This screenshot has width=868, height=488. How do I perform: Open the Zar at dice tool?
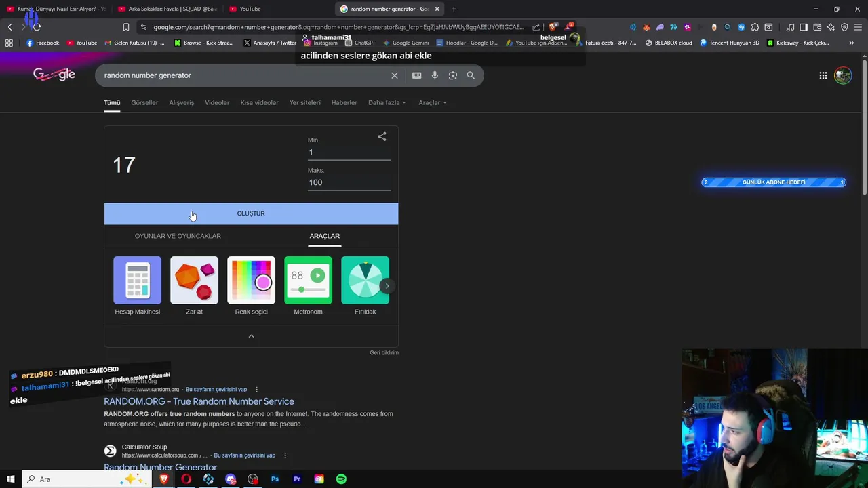pos(195,285)
